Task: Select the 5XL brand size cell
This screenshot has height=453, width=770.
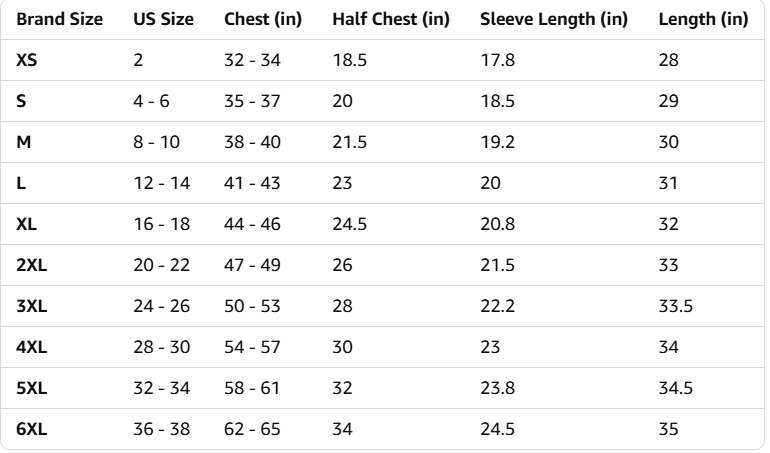Action: pos(32,388)
